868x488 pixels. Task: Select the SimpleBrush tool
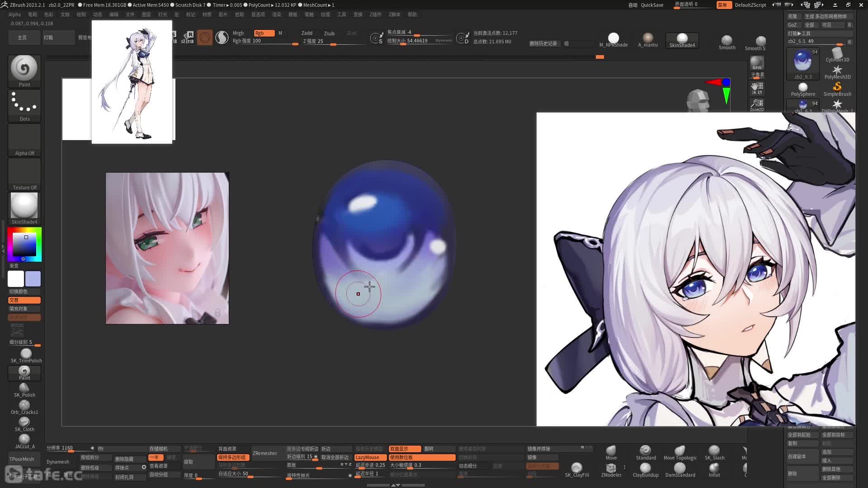(x=837, y=89)
